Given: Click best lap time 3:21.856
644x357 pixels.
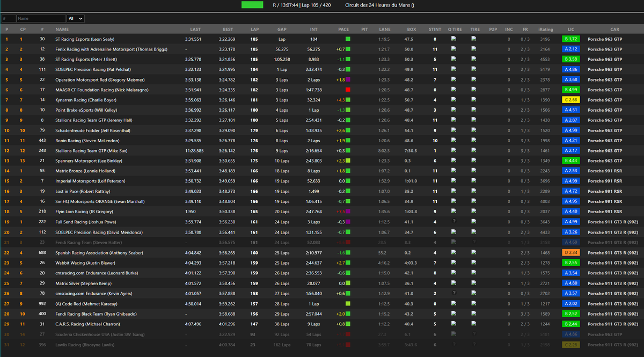Looking at the screenshot, I should [226, 59].
